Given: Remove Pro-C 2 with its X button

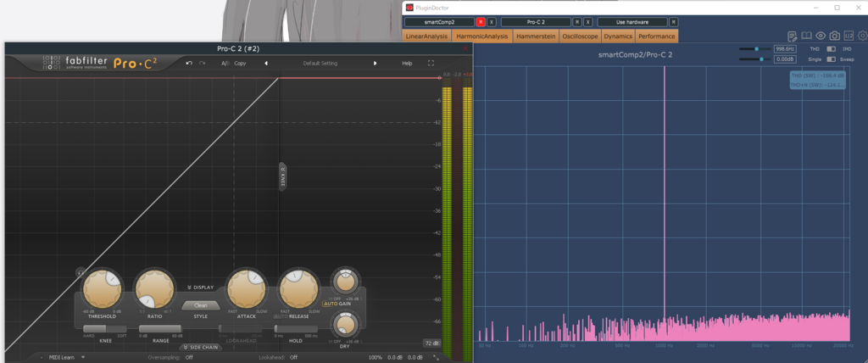Looking at the screenshot, I should [x=588, y=22].
